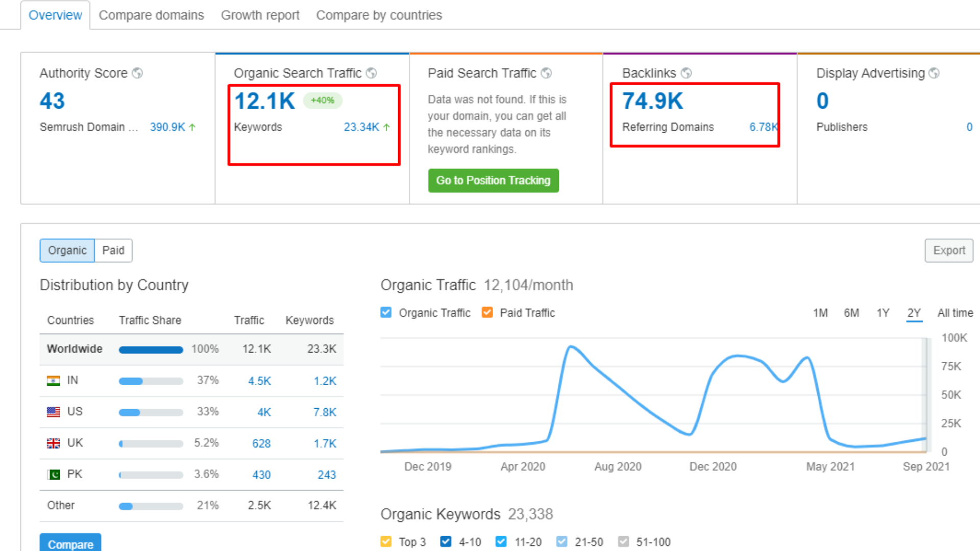
Task: Open the 4.5K India traffic link
Action: (259, 381)
